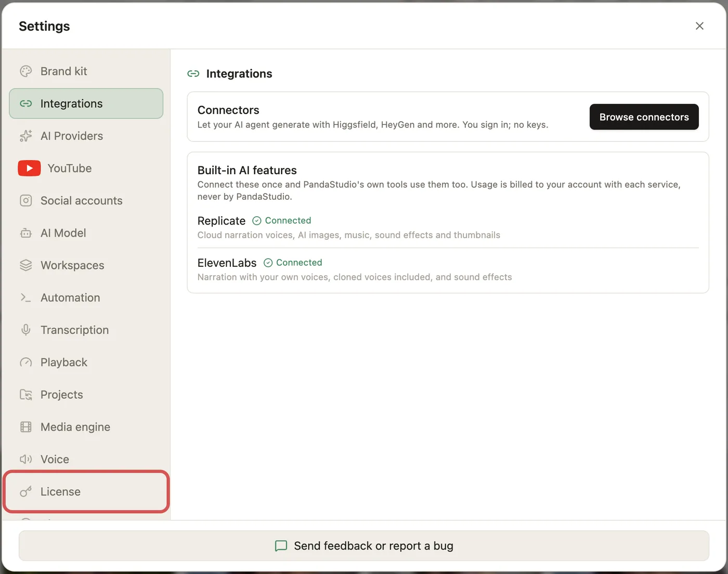728x574 pixels.
Task: Click the Built-in AI features heading
Action: (x=247, y=171)
